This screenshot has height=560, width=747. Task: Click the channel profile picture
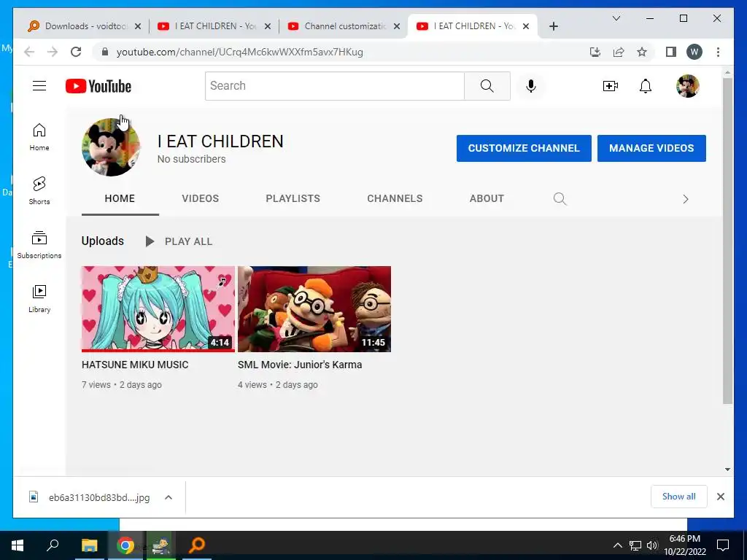click(111, 147)
